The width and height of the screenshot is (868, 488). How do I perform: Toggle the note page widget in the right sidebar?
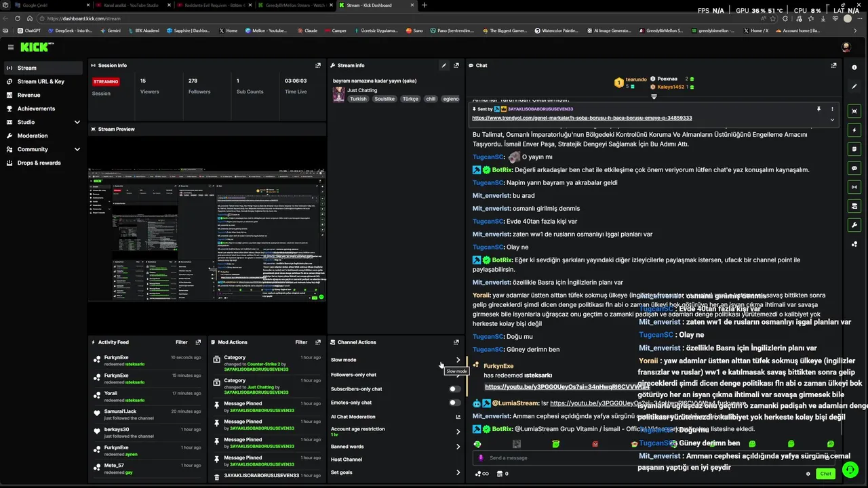(854, 148)
